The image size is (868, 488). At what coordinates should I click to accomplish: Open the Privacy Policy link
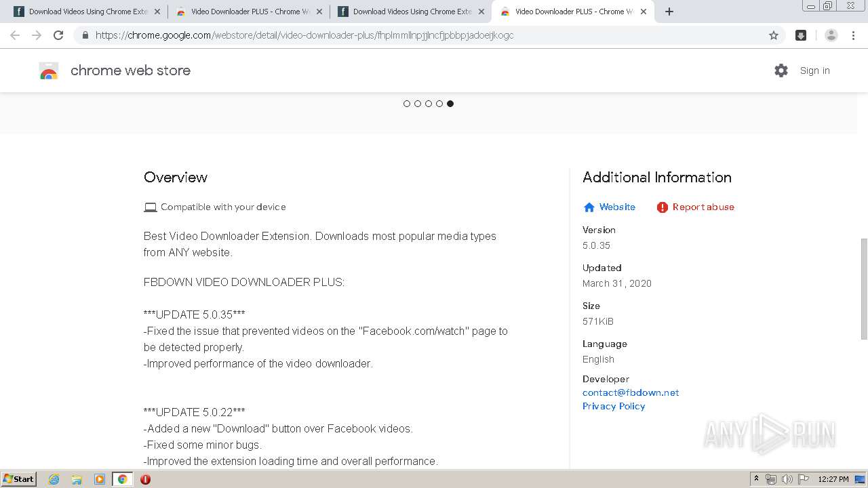614,406
